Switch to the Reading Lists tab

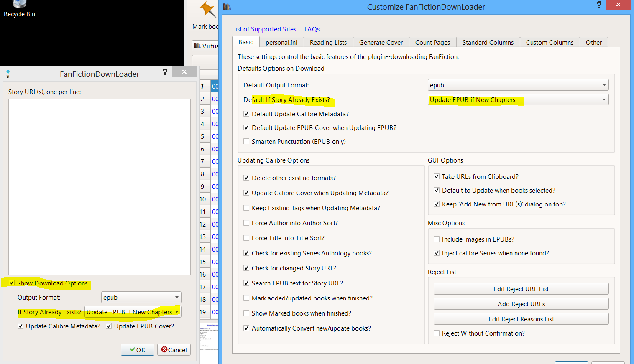click(328, 42)
